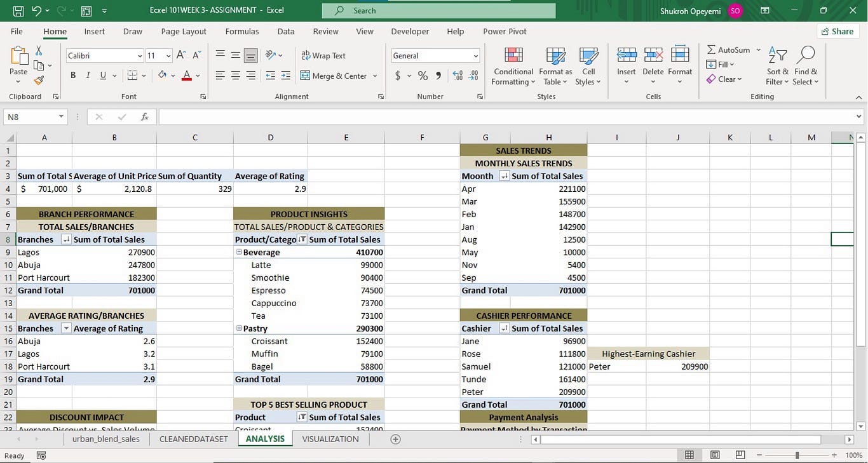Click the Merge & Center button
Viewport: 868px width, 463px height.
(334, 76)
